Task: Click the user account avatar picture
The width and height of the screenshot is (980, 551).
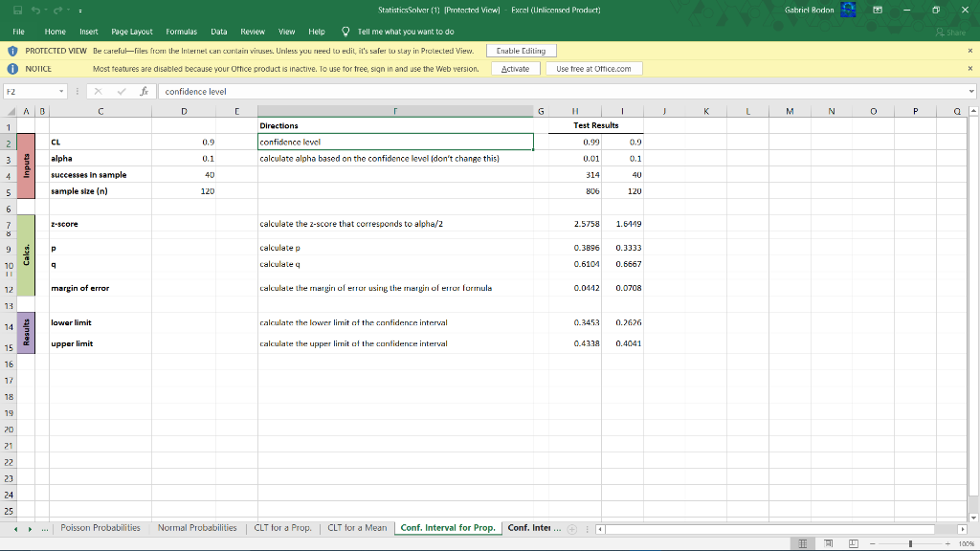Action: click(x=848, y=10)
